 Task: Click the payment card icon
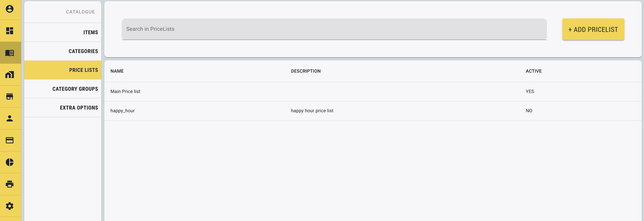10,140
